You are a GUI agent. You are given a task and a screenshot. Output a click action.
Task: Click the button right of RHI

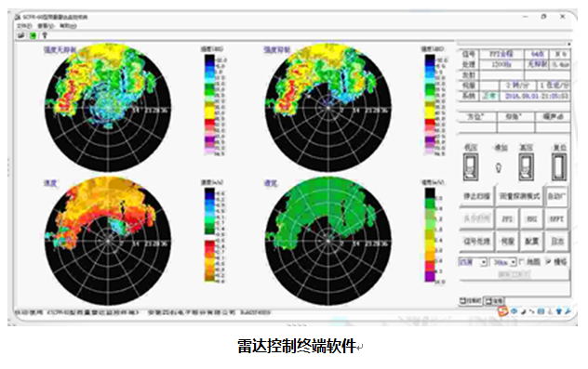pyautogui.click(x=556, y=218)
